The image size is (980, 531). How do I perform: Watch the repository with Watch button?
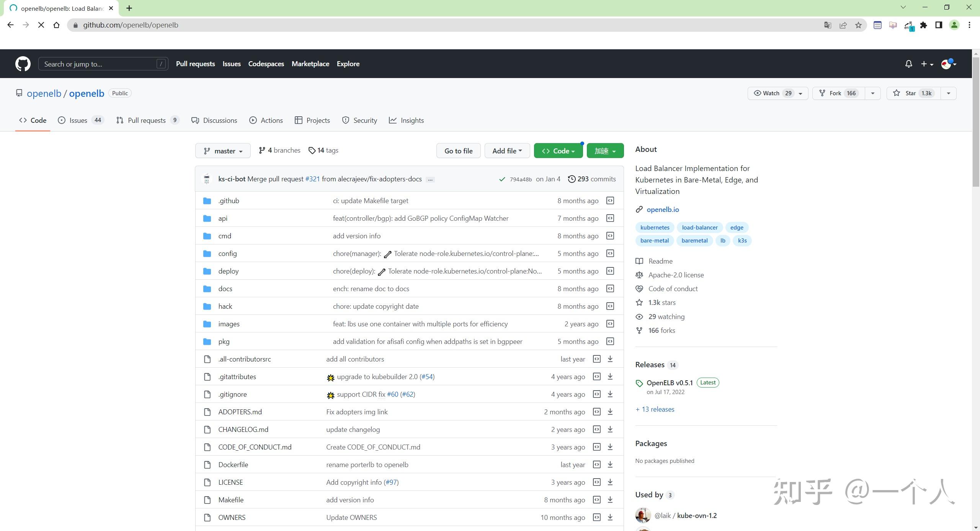(777, 93)
